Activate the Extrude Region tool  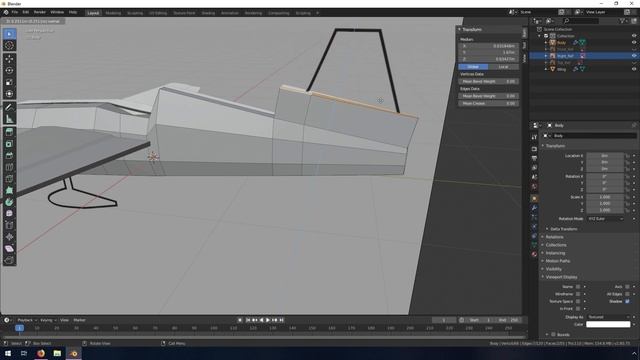[9, 132]
